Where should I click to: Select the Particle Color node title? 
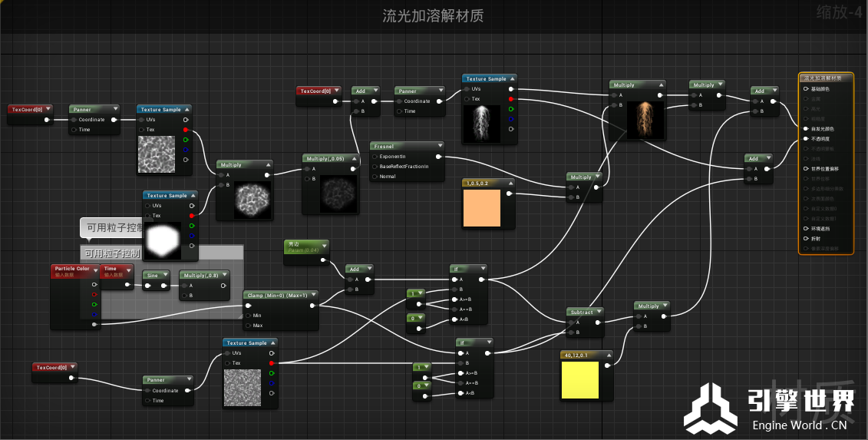(x=72, y=268)
